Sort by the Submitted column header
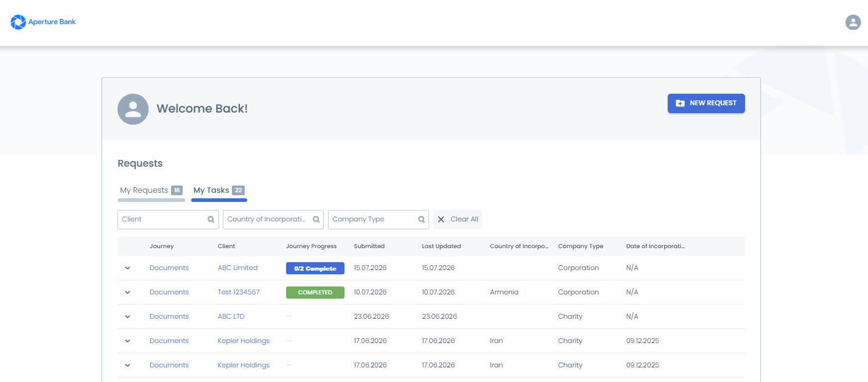 coord(369,246)
